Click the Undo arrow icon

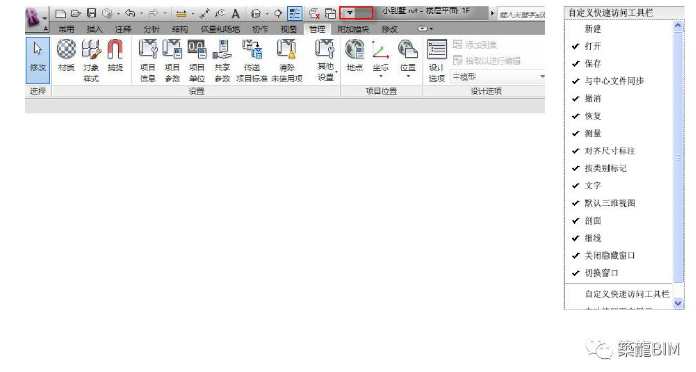[130, 14]
